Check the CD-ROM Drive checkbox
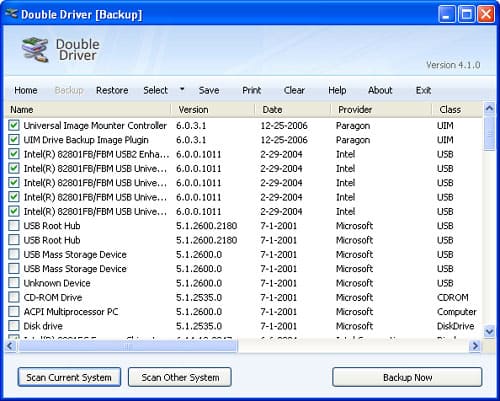 coord(14,297)
